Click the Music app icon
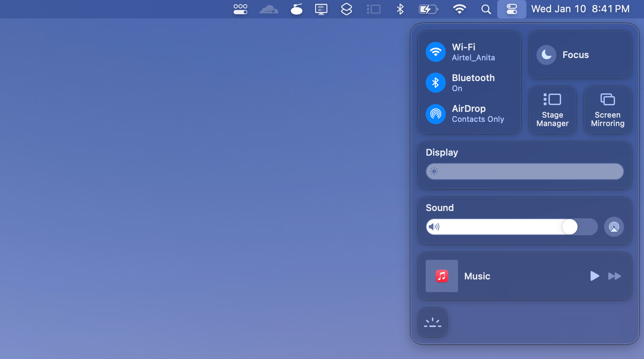The width and height of the screenshot is (644, 359). [x=442, y=276]
